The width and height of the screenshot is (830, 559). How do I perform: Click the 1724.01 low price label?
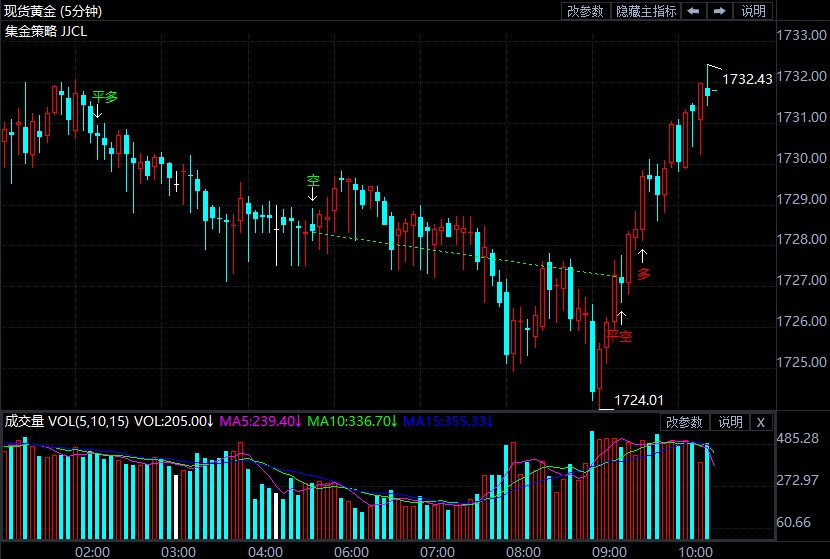[x=638, y=400]
